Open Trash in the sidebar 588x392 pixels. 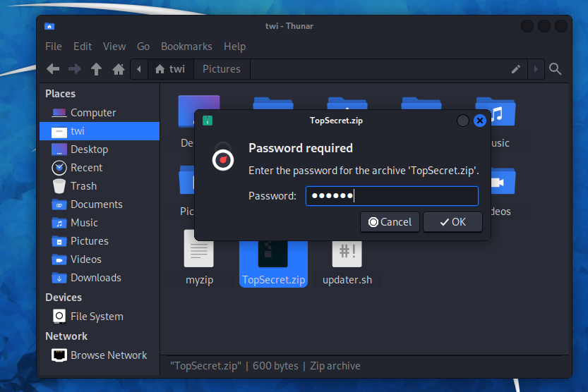click(83, 186)
